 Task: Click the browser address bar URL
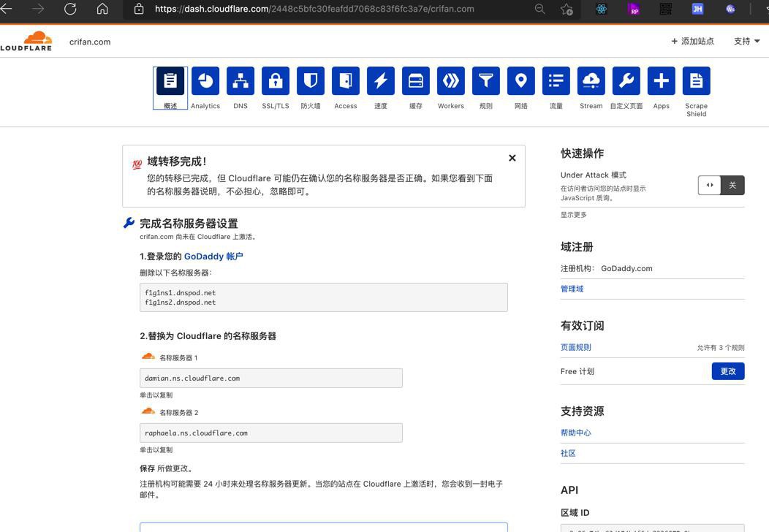[x=314, y=9]
